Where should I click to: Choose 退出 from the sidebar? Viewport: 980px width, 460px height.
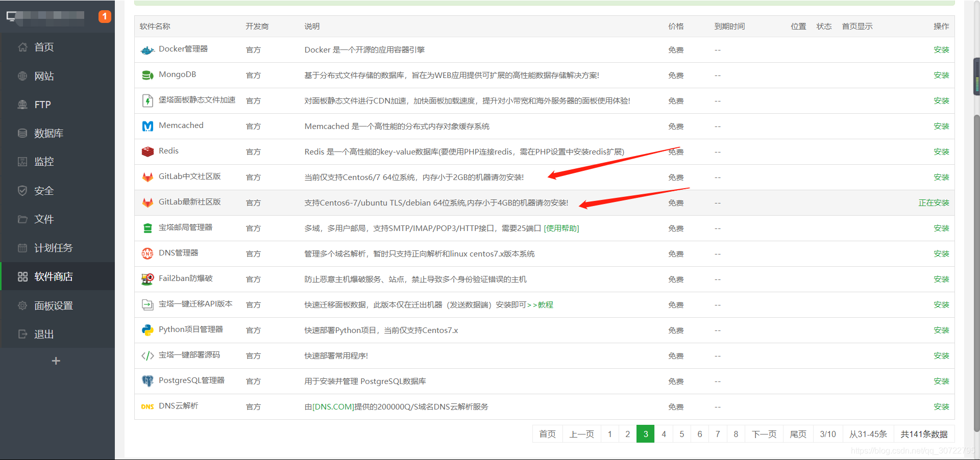tap(57, 334)
